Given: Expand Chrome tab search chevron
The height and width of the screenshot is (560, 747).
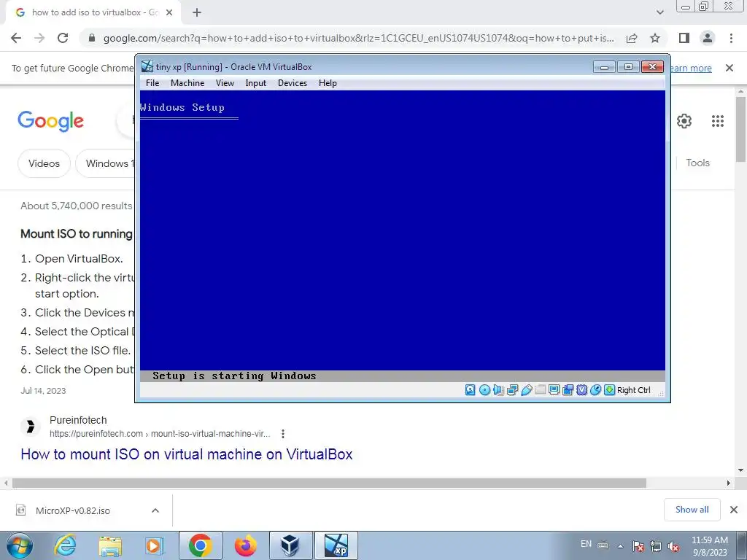Looking at the screenshot, I should point(659,12).
